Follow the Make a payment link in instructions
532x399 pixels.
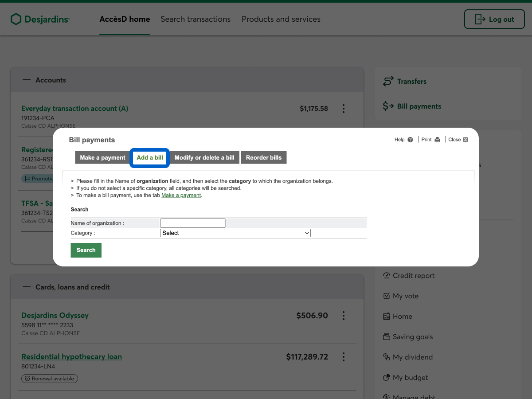pos(181,196)
